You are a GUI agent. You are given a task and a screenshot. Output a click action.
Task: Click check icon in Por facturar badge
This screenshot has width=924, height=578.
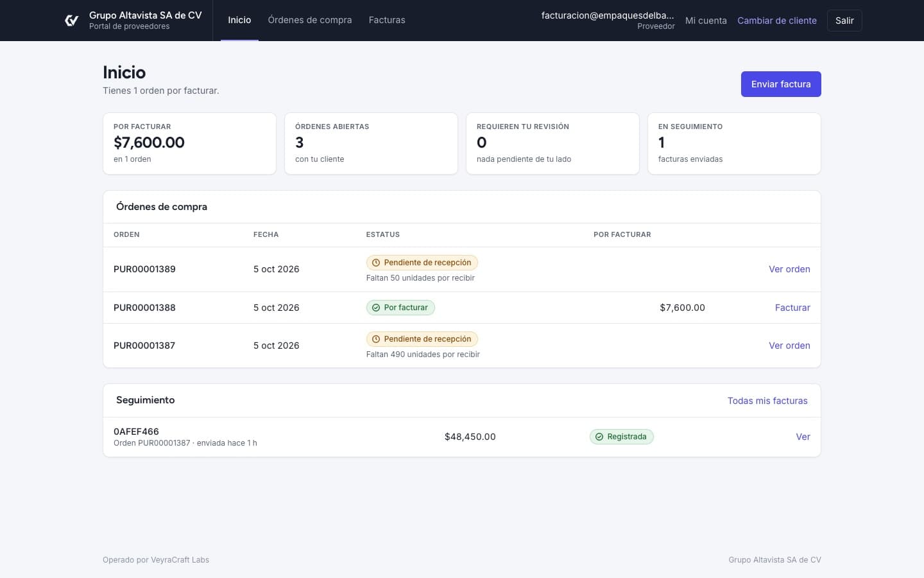pos(376,308)
